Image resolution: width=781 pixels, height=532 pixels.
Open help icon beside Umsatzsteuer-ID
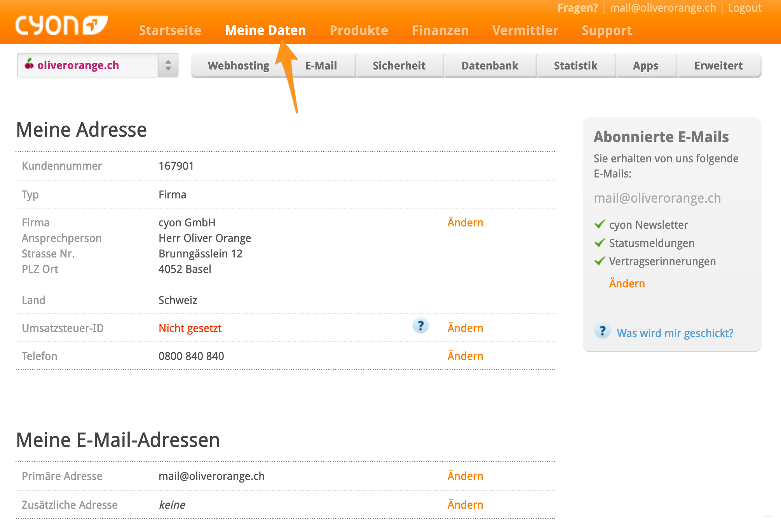tap(420, 325)
